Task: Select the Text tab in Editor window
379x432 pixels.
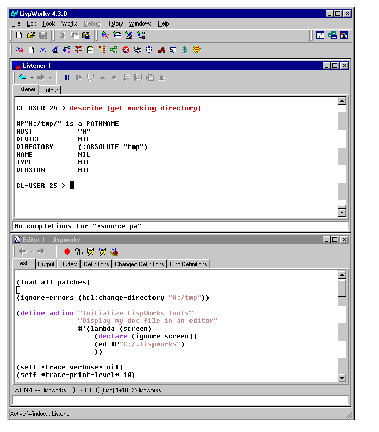Action: tap(23, 263)
